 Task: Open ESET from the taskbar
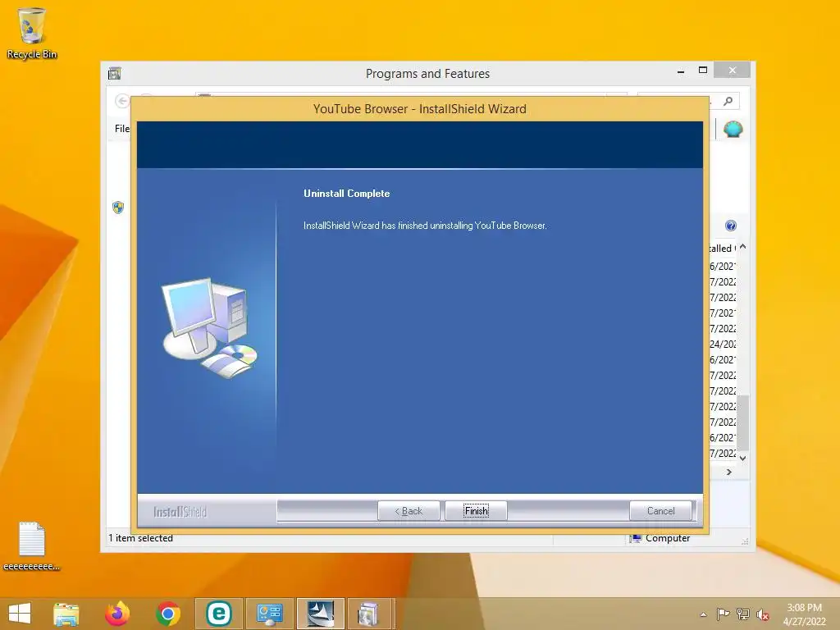[218, 614]
